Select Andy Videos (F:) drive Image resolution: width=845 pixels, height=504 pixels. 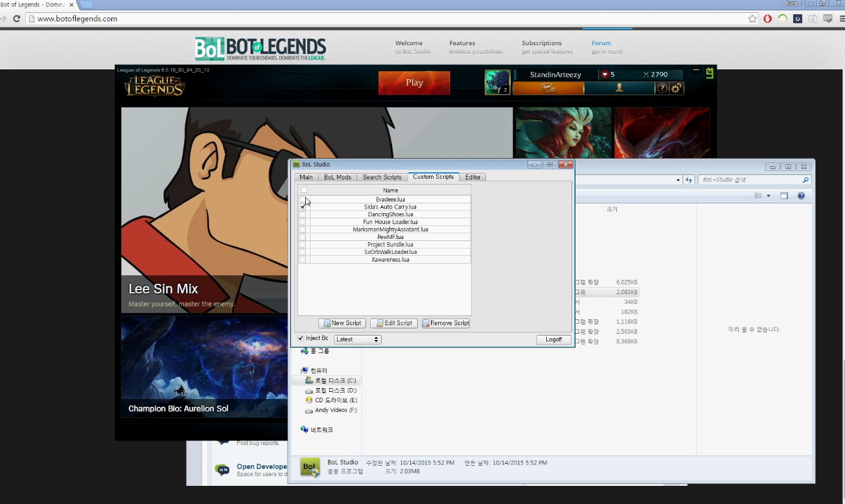point(330,410)
